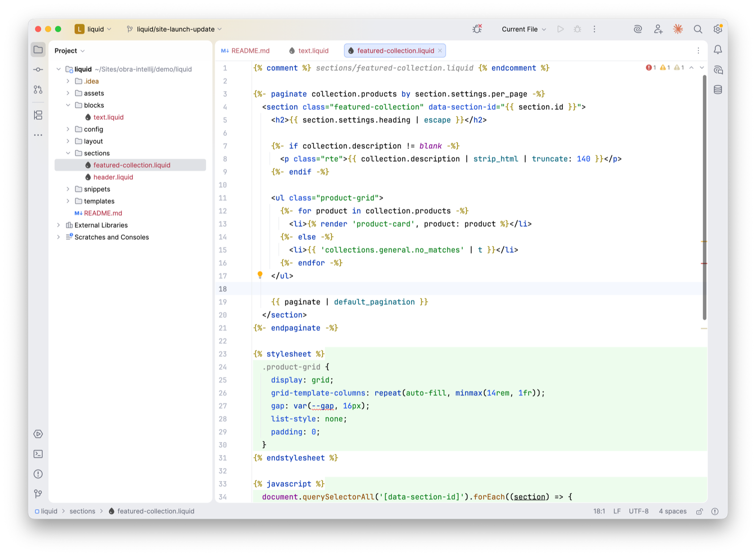
Task: Open more run actions vertical dots
Action: [594, 29]
